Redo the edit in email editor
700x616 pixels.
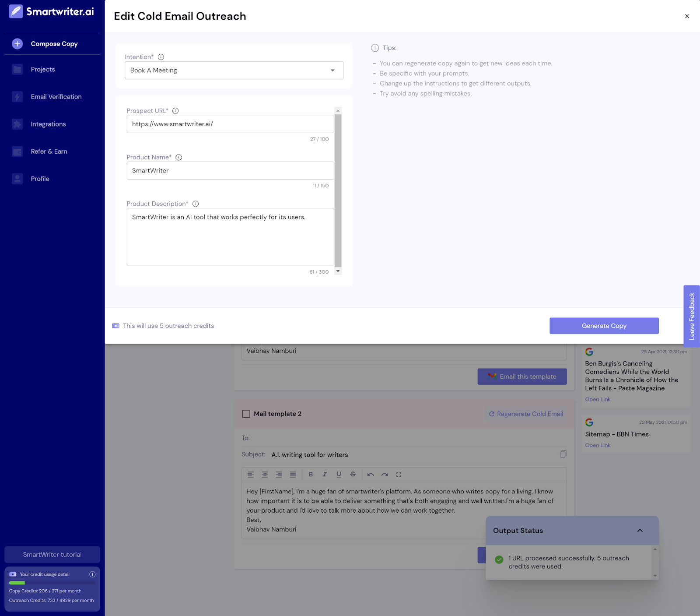coord(385,475)
